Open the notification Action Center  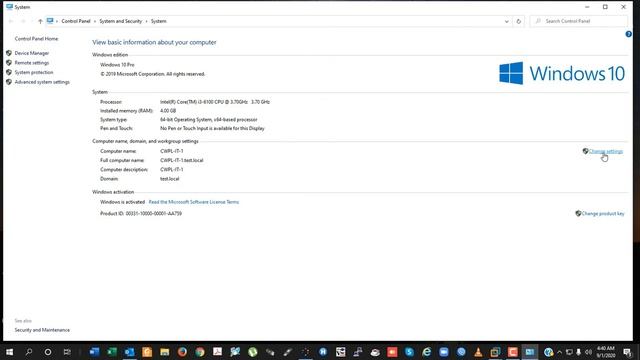(x=627, y=352)
